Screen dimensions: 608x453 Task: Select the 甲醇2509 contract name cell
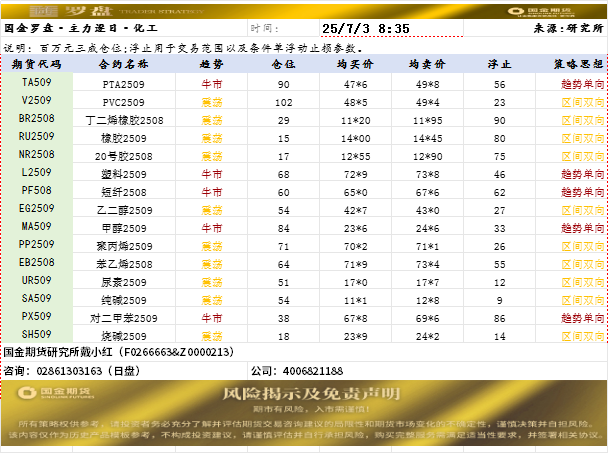click(124, 228)
